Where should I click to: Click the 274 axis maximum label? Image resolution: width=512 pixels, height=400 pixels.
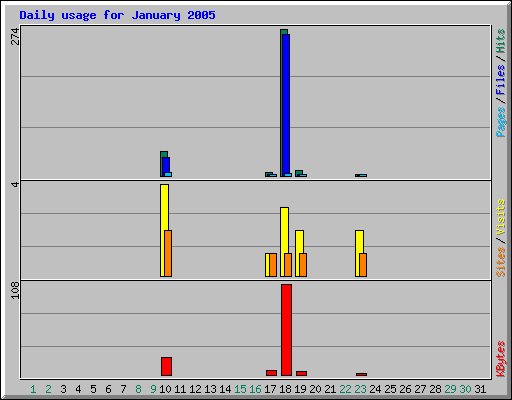(x=15, y=37)
